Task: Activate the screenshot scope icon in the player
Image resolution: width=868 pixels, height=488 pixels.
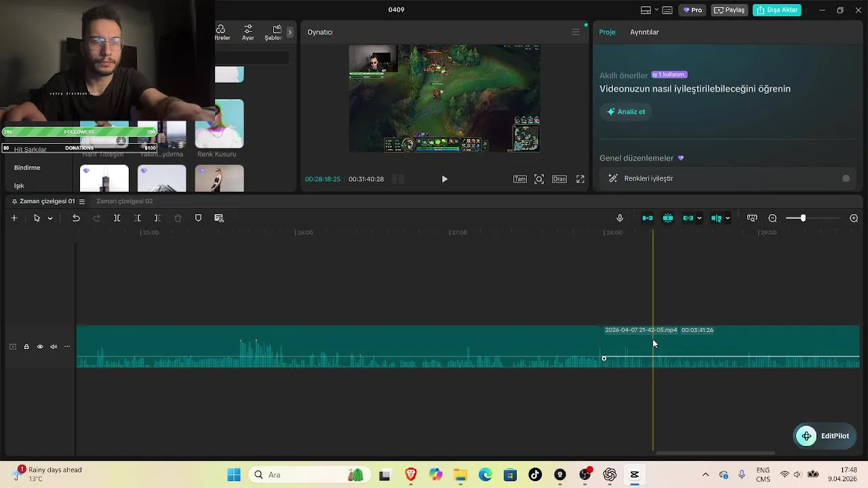Action: [x=539, y=179]
